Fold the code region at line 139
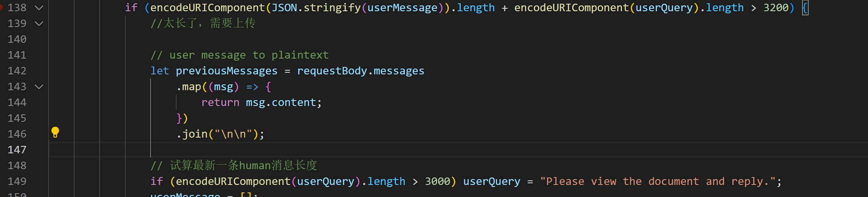The width and height of the screenshot is (868, 197). [x=39, y=24]
